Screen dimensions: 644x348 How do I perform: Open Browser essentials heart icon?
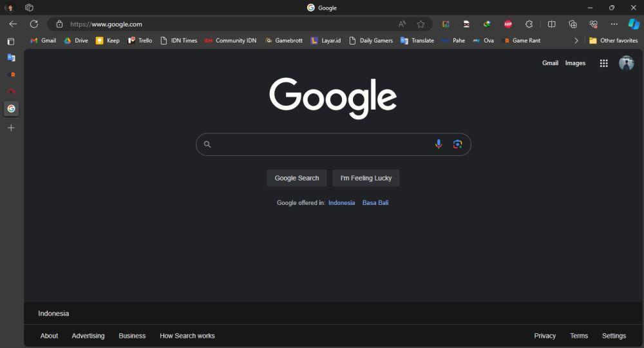(x=594, y=24)
